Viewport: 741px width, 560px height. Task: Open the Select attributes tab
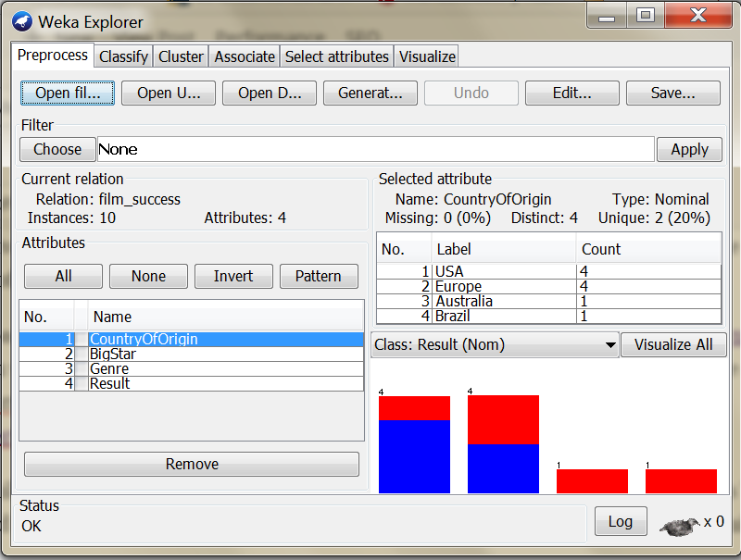[336, 56]
